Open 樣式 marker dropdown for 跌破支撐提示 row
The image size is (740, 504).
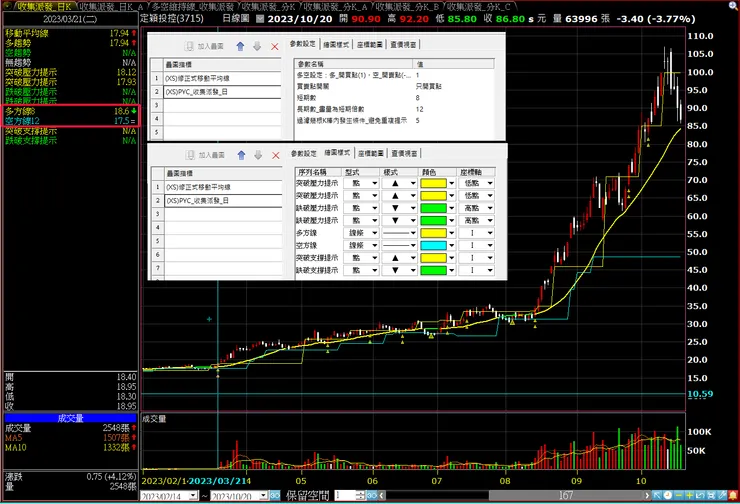[x=399, y=270]
